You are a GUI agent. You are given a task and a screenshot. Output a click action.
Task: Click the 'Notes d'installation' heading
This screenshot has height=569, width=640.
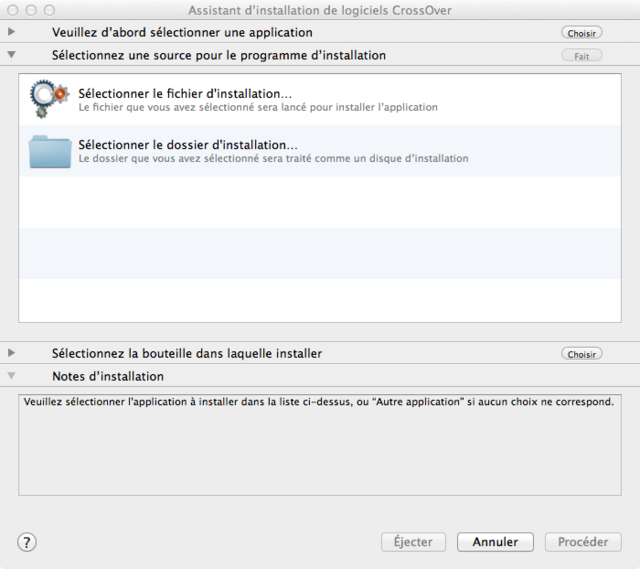pyautogui.click(x=108, y=376)
